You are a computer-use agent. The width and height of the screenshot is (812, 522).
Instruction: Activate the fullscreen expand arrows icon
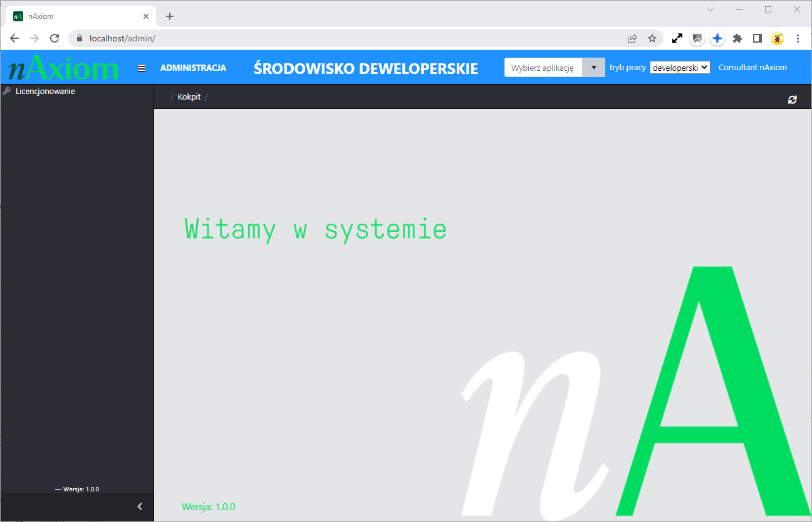(x=677, y=38)
